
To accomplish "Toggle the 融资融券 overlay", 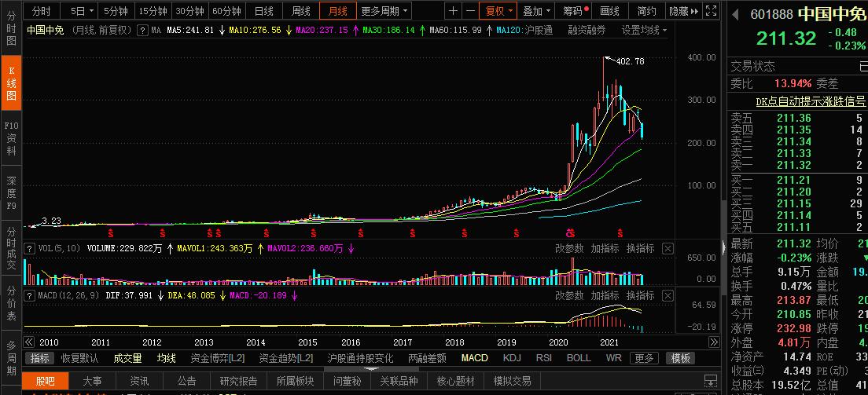I will coord(587,31).
